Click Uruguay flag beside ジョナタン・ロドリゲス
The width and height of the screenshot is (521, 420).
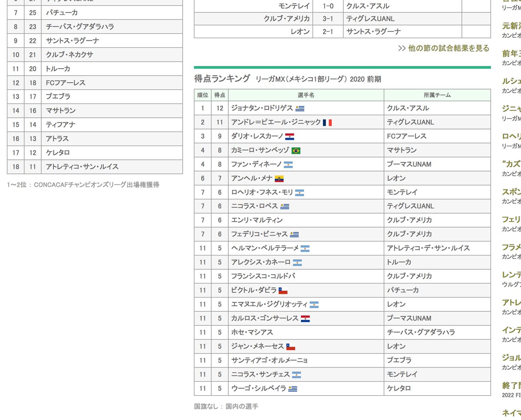[300, 109]
